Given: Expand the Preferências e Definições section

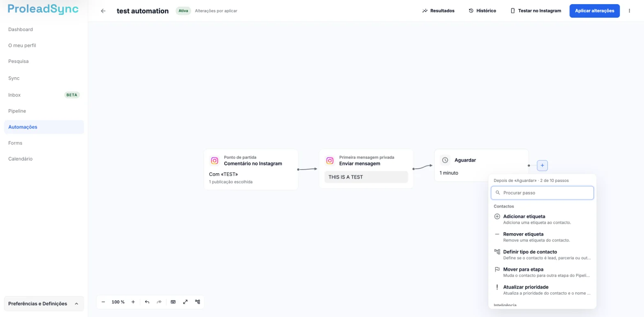Looking at the screenshot, I should click(x=44, y=304).
